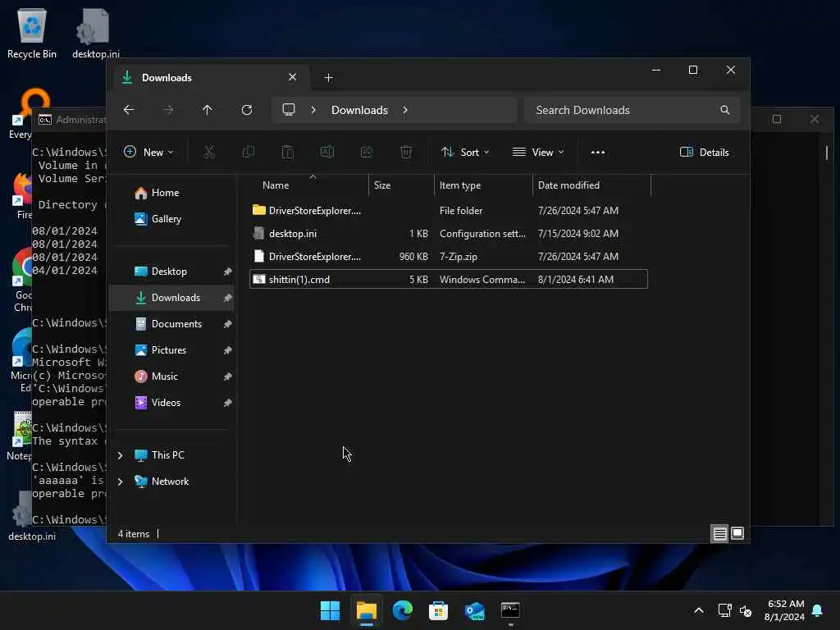Go up one folder level
Image resolution: width=840 pixels, height=630 pixels.
click(208, 110)
